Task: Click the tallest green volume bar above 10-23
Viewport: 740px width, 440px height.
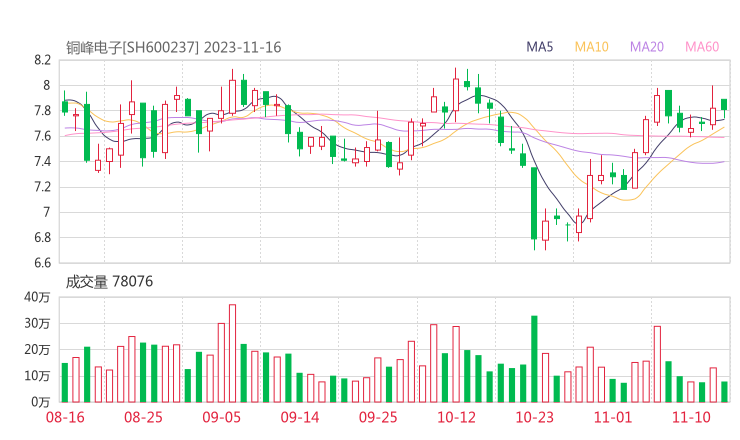Action: pyautogui.click(x=534, y=358)
